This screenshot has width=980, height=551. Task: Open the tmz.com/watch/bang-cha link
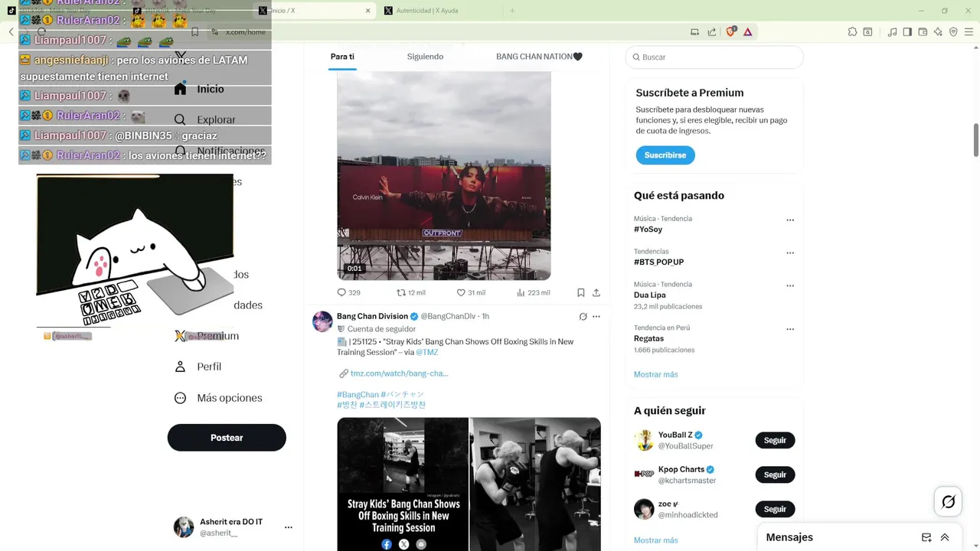pos(399,373)
